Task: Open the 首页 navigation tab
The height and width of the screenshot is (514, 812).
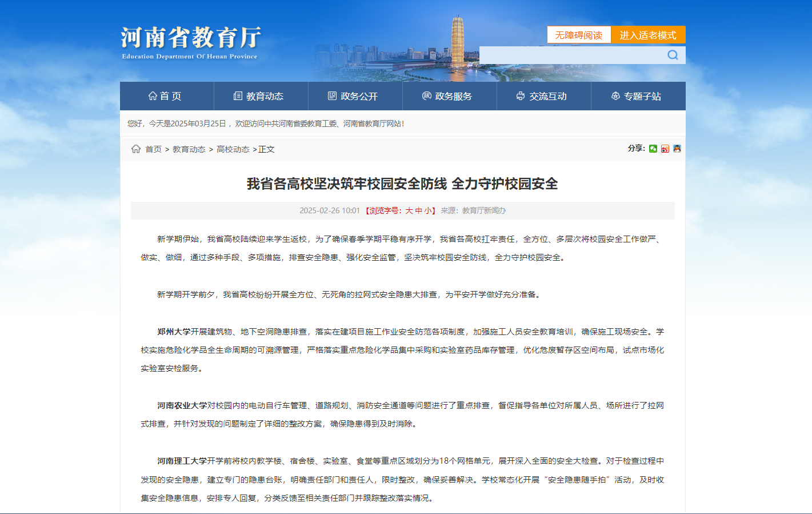Action: 166,96
